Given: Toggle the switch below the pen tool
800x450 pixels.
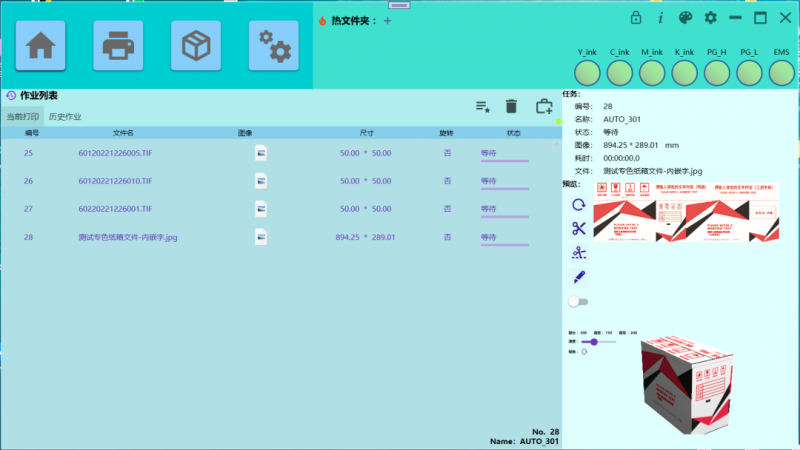Looking at the screenshot, I should 577,301.
